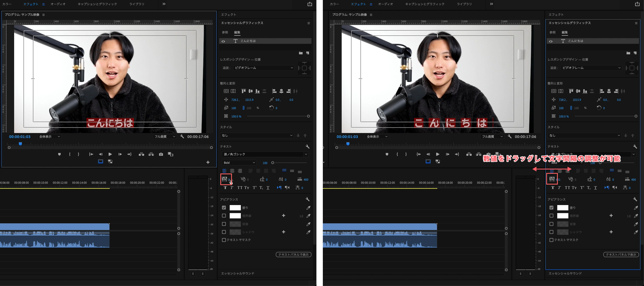Enable テキストでマスク checkbox in left panel
The width and height of the screenshot is (644, 286).
click(224, 240)
